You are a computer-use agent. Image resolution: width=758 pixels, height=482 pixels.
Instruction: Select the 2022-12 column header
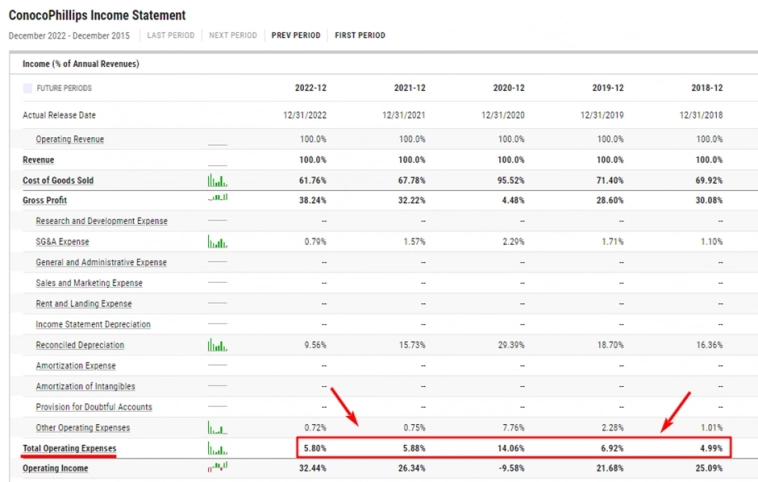[310, 88]
